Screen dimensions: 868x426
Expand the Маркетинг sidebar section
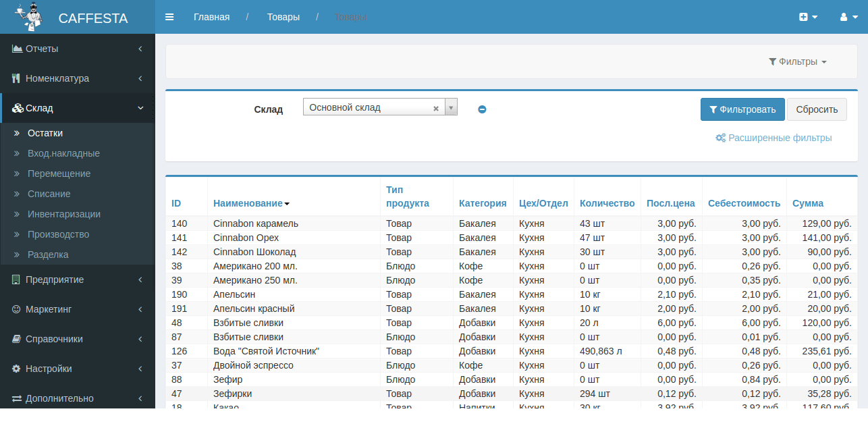point(77,309)
